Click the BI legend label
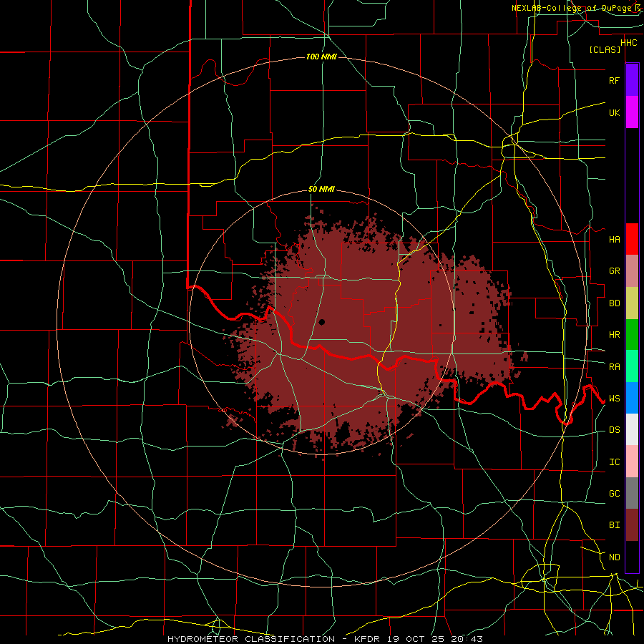This screenshot has height=644, width=644. tap(614, 525)
